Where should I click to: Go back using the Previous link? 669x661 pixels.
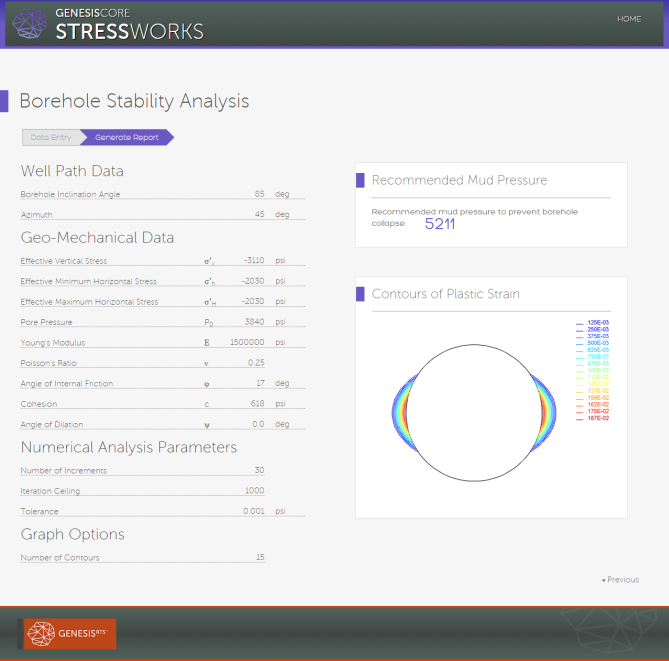point(620,579)
